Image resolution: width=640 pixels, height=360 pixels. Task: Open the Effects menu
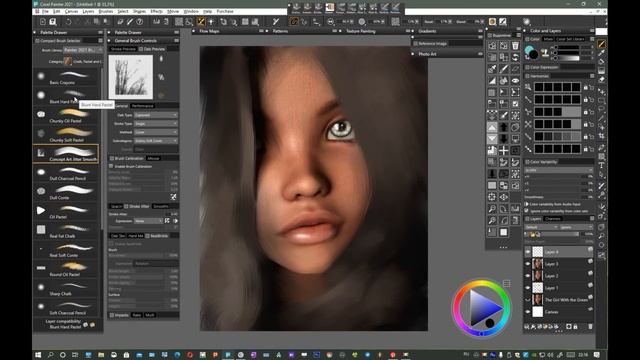pyautogui.click(x=156, y=11)
